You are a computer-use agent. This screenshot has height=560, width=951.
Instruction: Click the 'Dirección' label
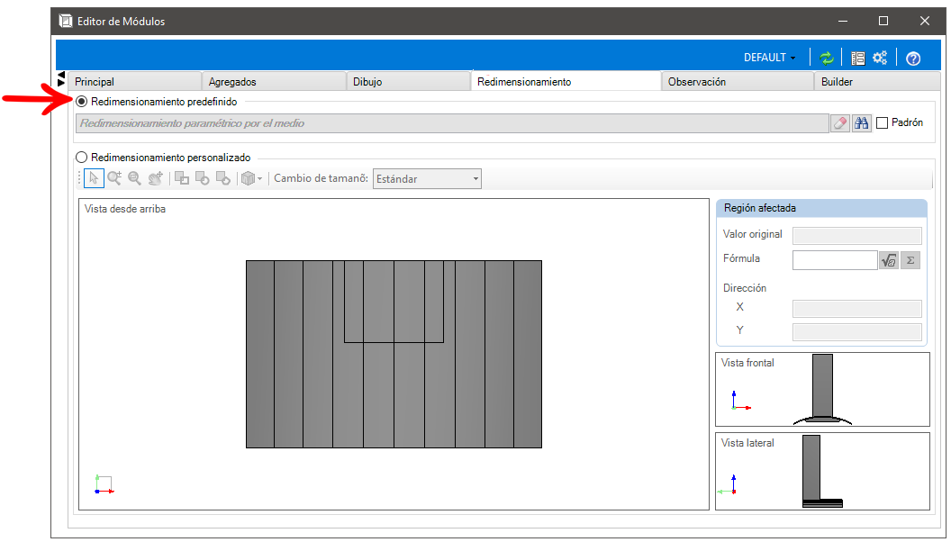(745, 288)
